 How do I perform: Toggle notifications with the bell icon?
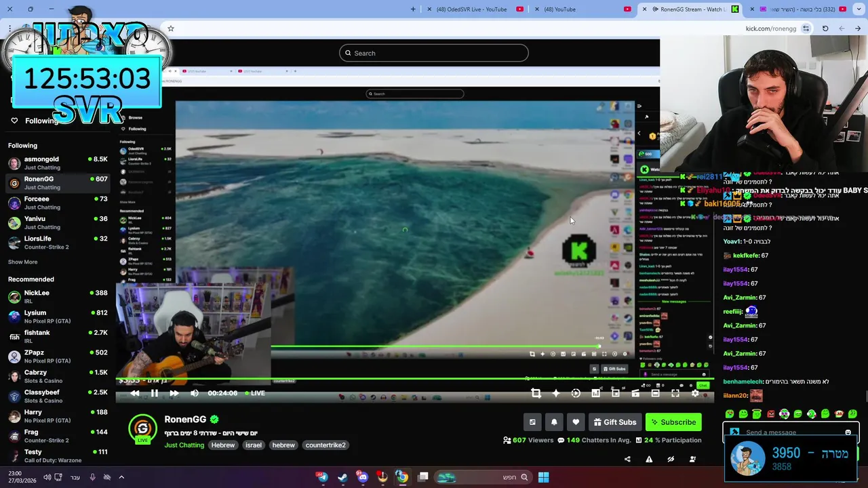pos(554,422)
